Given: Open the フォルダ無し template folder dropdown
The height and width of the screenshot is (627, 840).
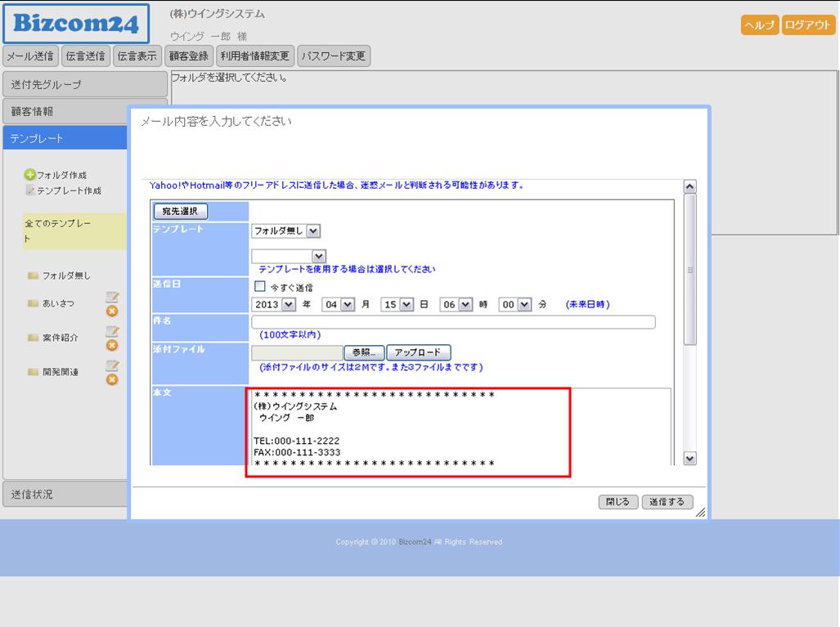Looking at the screenshot, I should coord(286,231).
